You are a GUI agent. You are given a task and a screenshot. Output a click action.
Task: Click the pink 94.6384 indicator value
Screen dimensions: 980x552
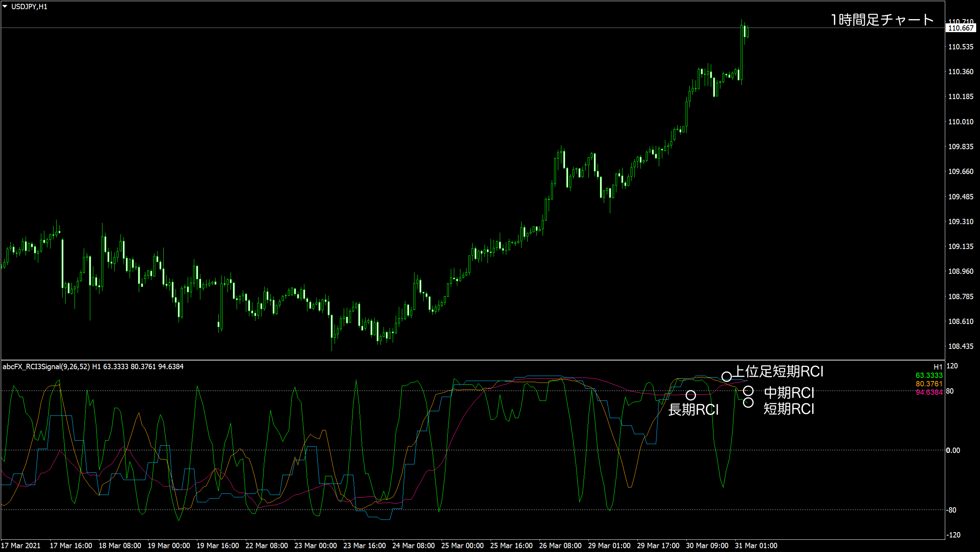[x=929, y=392]
